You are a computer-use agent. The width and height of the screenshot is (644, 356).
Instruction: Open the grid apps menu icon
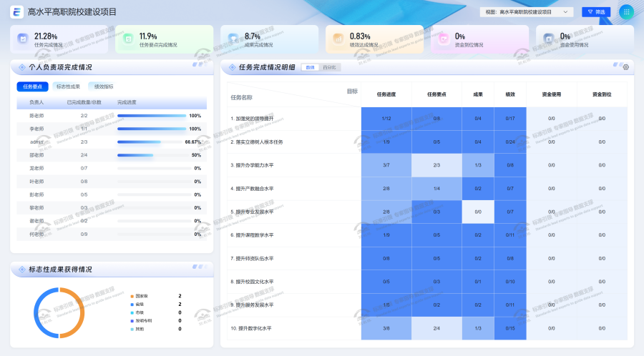pyautogui.click(x=626, y=12)
